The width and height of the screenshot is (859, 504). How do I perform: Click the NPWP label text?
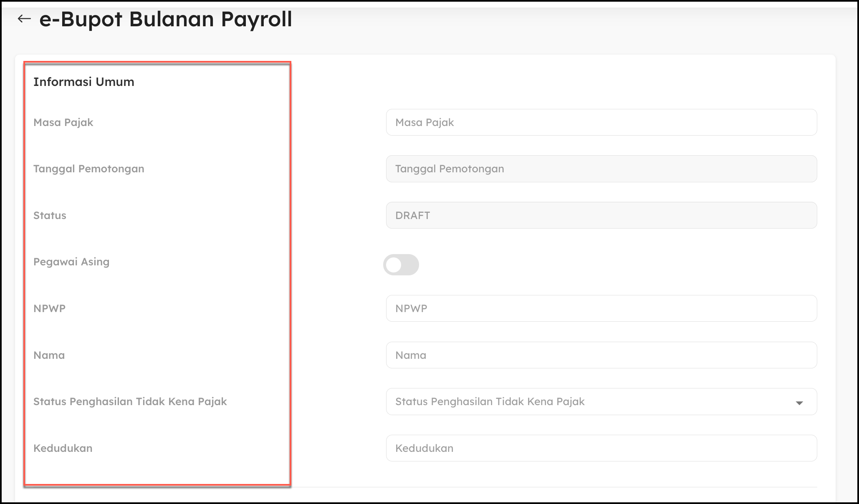tap(49, 309)
